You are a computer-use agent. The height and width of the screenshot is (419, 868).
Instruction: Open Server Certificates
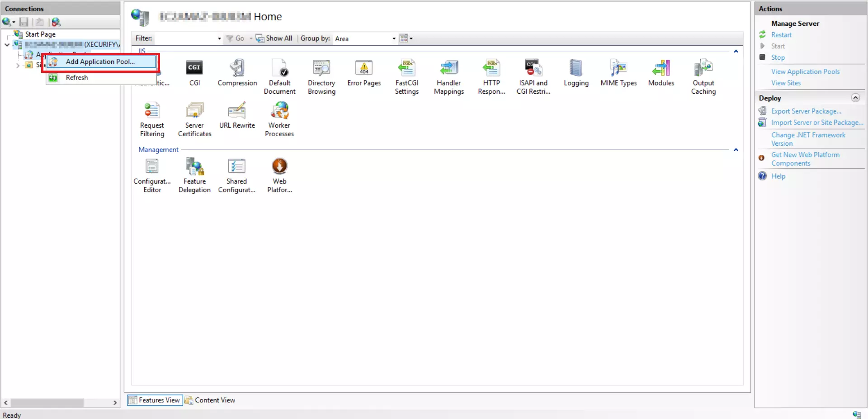click(194, 118)
